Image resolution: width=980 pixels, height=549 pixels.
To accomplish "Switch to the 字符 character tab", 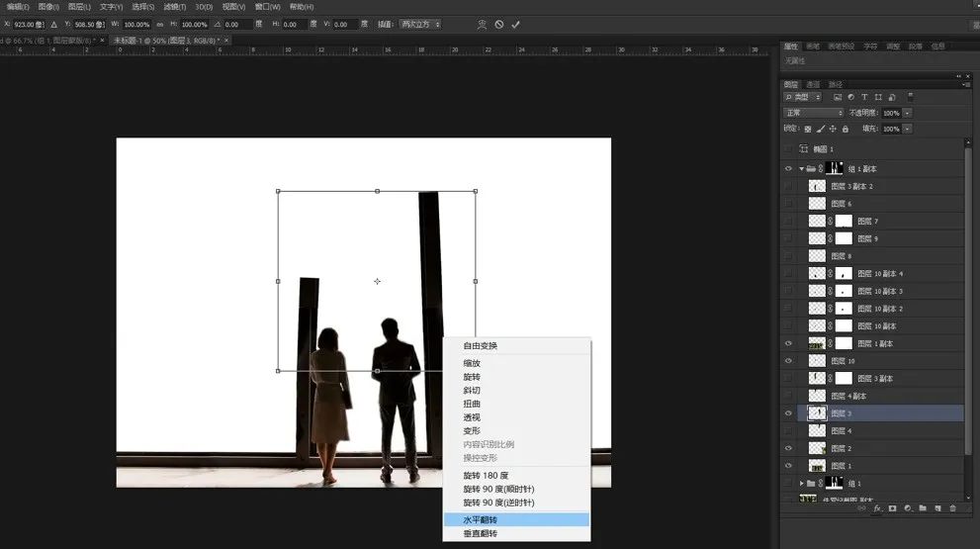I will (870, 46).
